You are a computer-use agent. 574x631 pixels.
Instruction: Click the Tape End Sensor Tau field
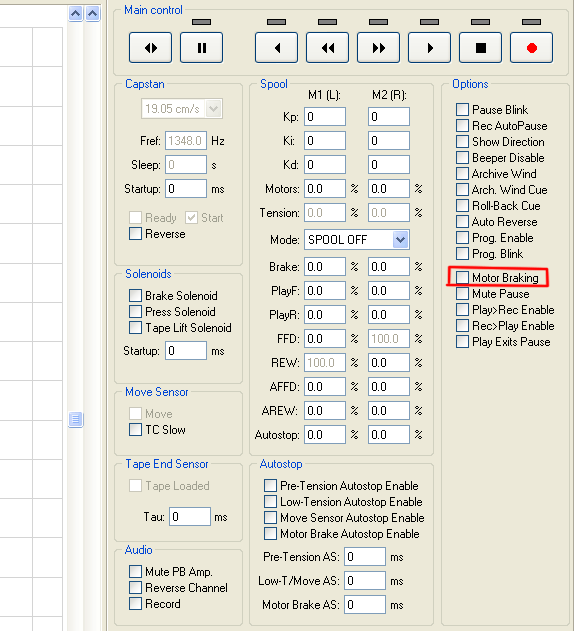190,517
